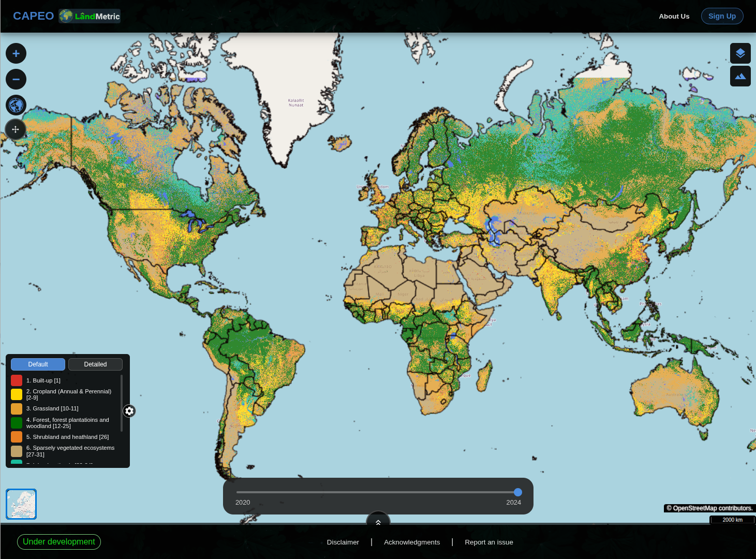This screenshot has height=559, width=756.
Task: Zoom in with the plus button
Action: point(16,53)
